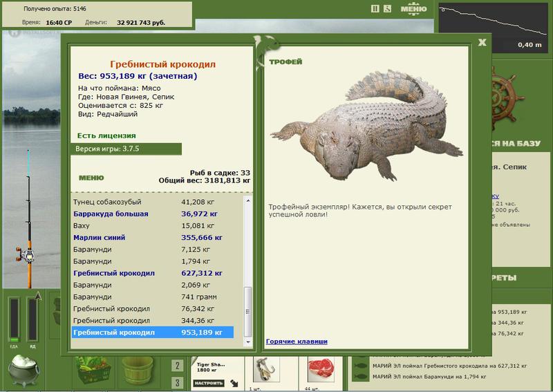Select the hook item icon
This screenshot has height=392, width=553.
pos(266,369)
